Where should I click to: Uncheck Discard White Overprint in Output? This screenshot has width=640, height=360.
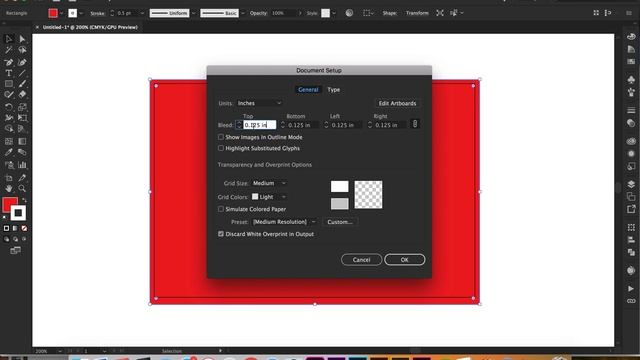221,234
